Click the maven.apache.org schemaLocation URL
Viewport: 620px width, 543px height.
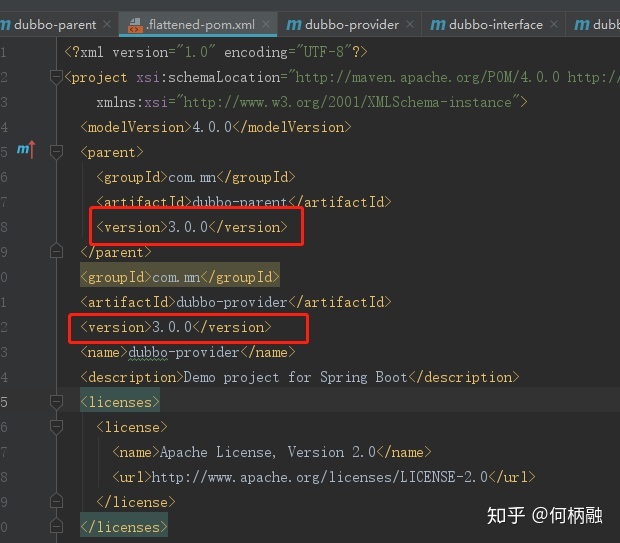click(427, 77)
